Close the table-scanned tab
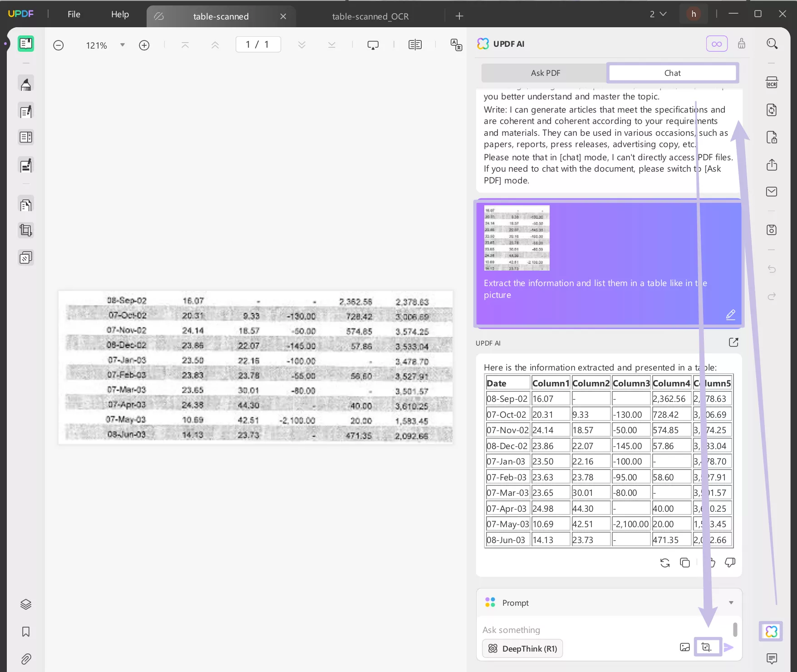 click(x=283, y=16)
